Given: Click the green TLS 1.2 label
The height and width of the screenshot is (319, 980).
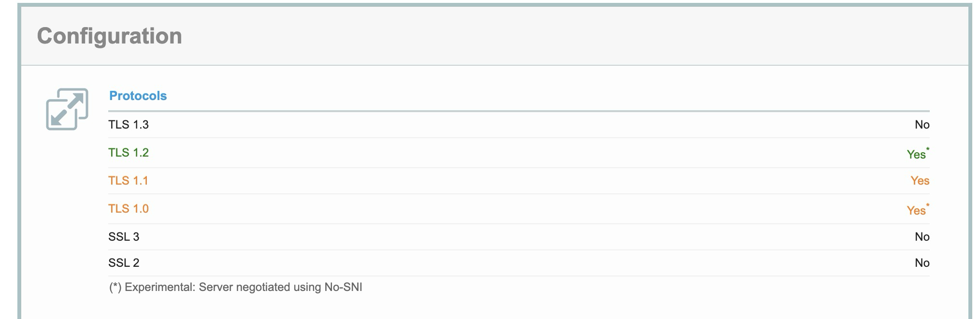Looking at the screenshot, I should (128, 153).
